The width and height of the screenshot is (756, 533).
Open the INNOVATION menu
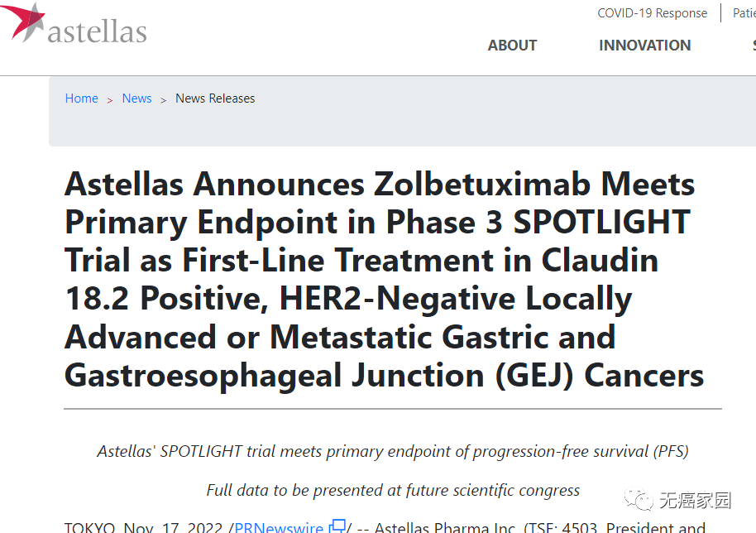644,46
